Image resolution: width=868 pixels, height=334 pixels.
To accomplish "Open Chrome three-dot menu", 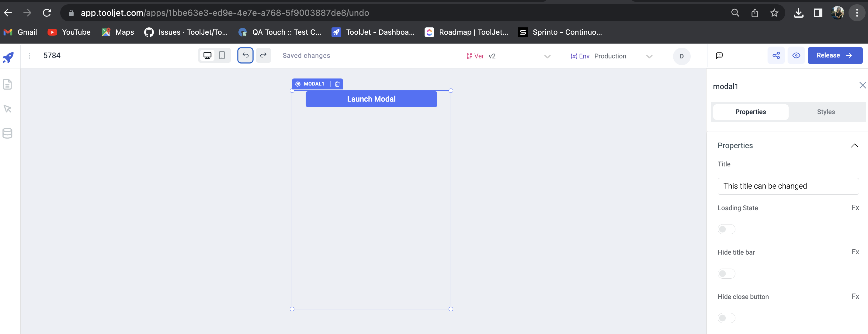I will point(857,13).
